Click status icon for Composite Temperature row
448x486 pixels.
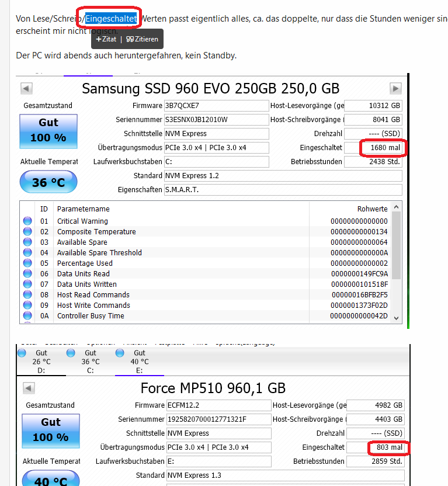click(x=27, y=231)
